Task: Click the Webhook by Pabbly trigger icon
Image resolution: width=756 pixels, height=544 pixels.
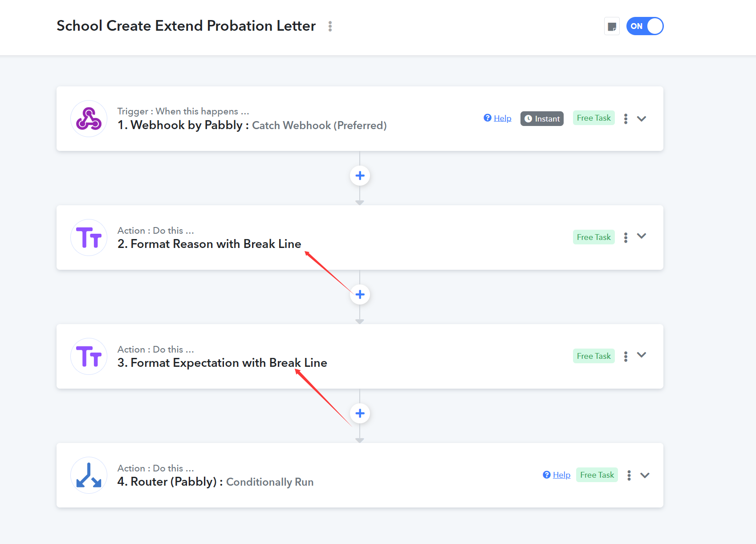Action: click(x=89, y=119)
